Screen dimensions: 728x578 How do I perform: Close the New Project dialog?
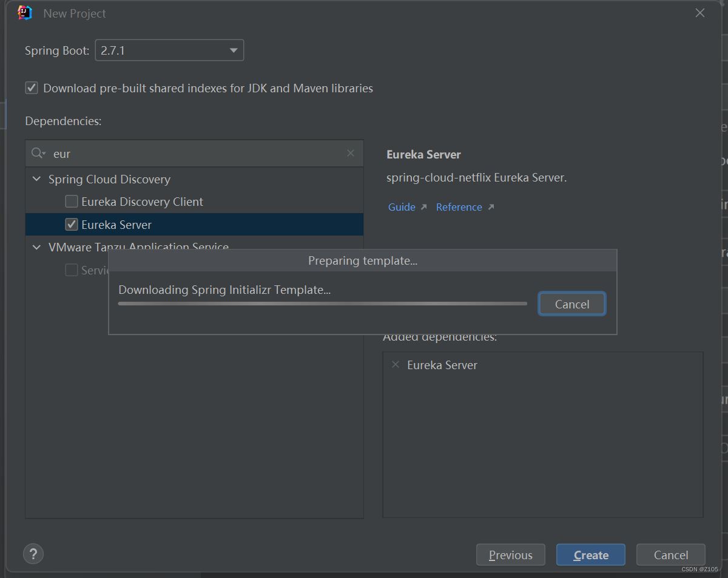(700, 13)
